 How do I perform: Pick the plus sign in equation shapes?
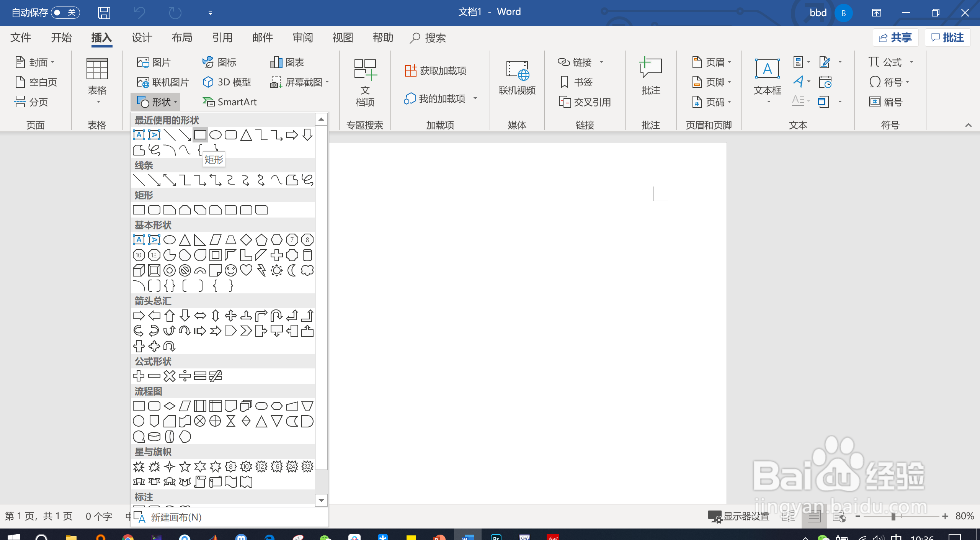click(139, 376)
